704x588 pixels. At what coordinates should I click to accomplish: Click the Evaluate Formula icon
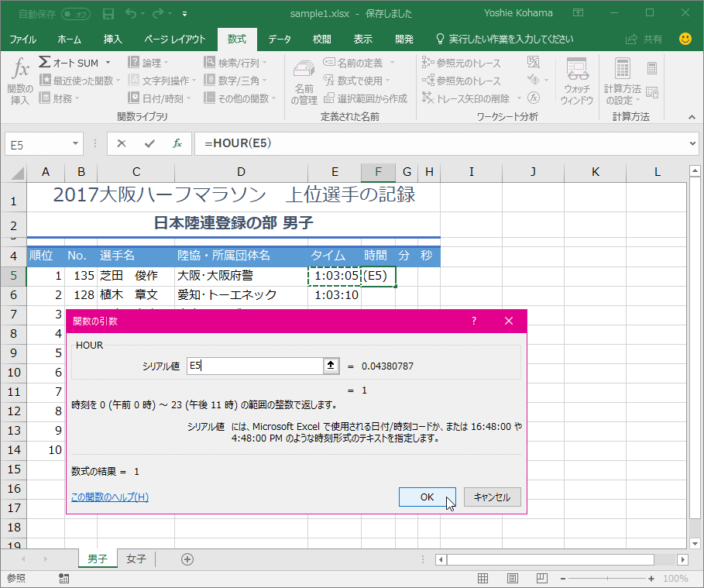coord(534,98)
